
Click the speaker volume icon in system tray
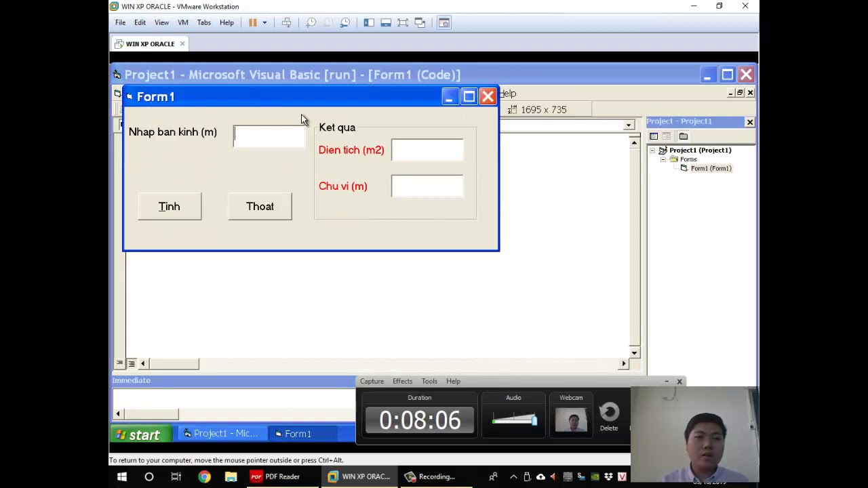click(554, 476)
